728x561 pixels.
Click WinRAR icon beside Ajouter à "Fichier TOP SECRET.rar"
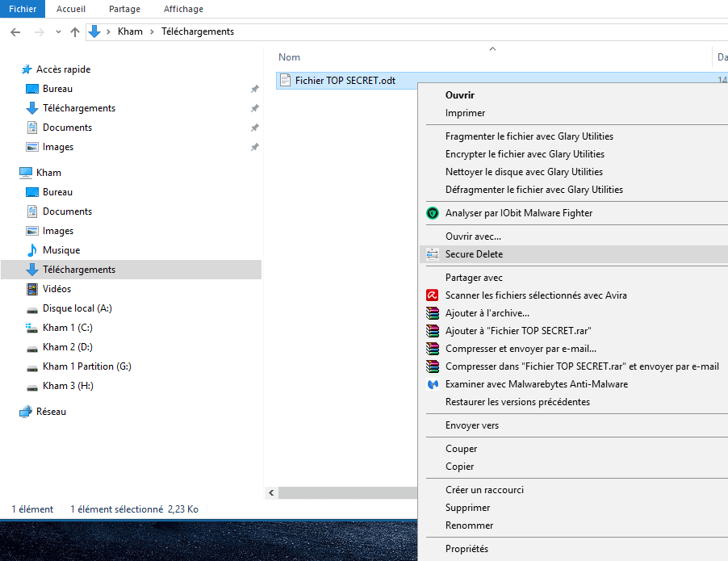pyautogui.click(x=433, y=331)
